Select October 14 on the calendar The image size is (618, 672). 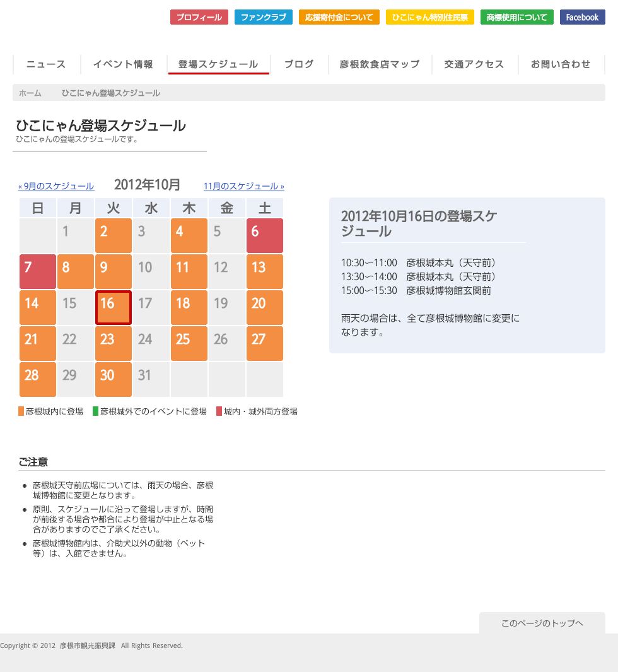(x=38, y=307)
